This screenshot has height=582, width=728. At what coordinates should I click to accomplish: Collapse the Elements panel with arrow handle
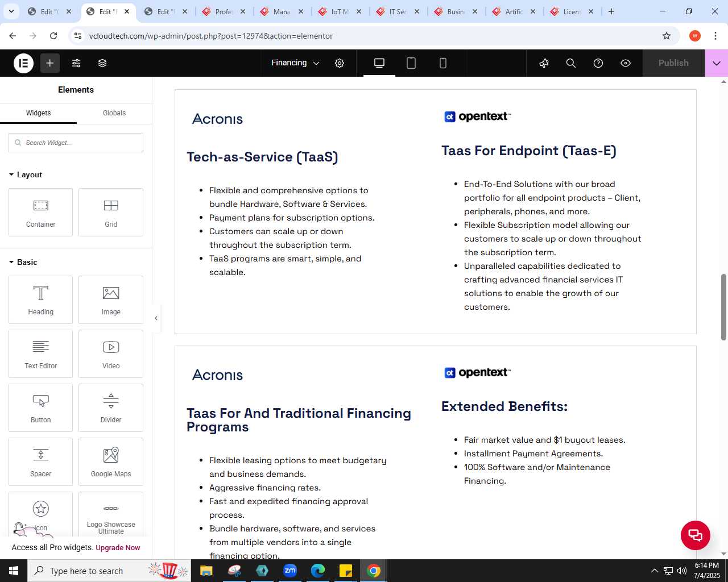click(156, 318)
